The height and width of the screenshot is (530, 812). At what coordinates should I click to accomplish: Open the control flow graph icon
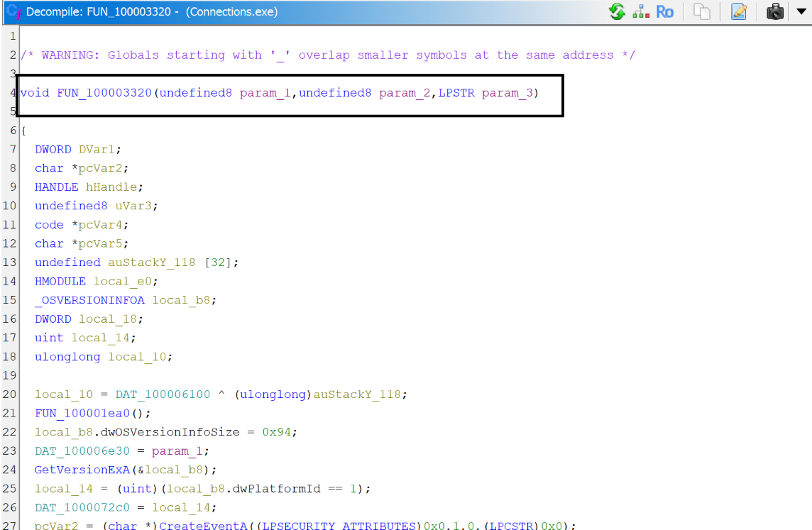click(641, 11)
